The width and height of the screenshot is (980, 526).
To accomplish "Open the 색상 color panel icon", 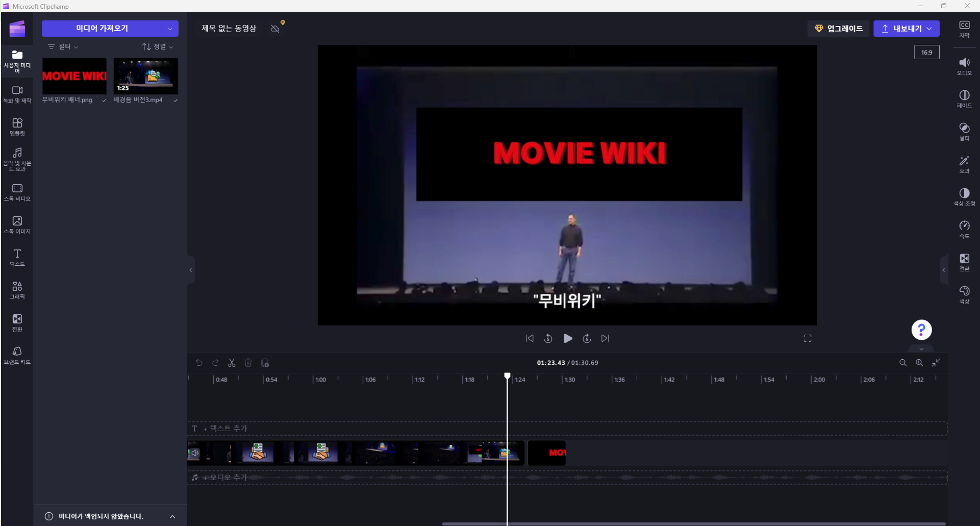I will (964, 295).
